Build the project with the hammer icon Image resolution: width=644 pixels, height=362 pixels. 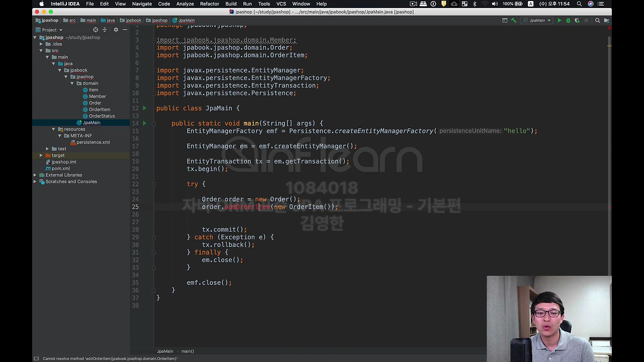point(514,21)
